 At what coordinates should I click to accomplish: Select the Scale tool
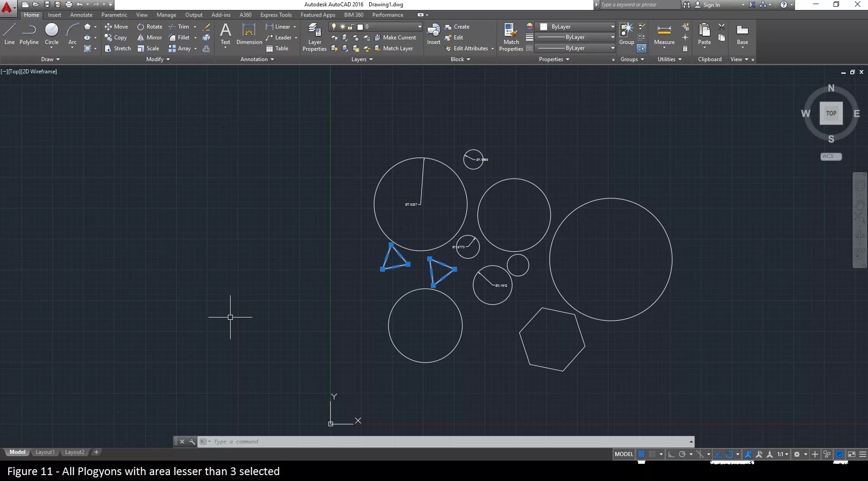pyautogui.click(x=148, y=48)
